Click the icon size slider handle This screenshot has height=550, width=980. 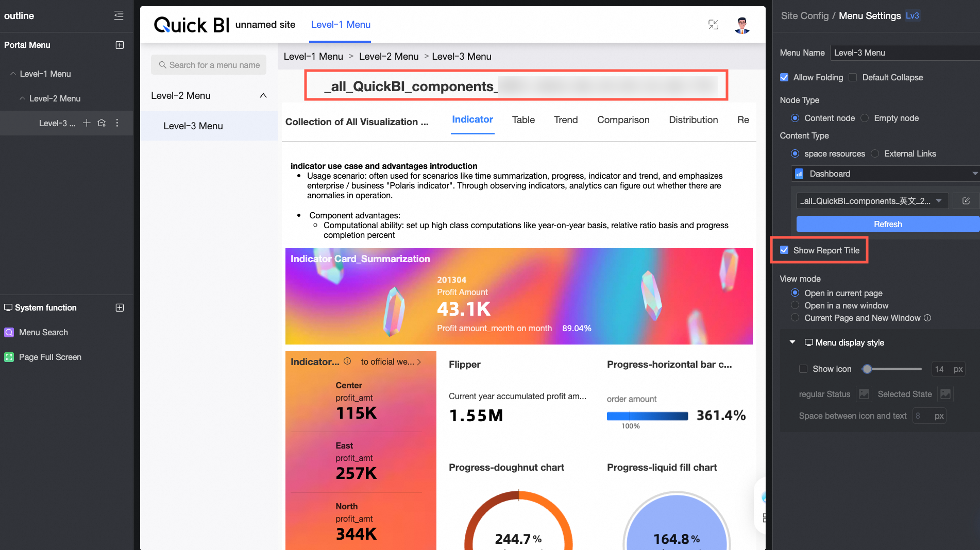tap(867, 369)
